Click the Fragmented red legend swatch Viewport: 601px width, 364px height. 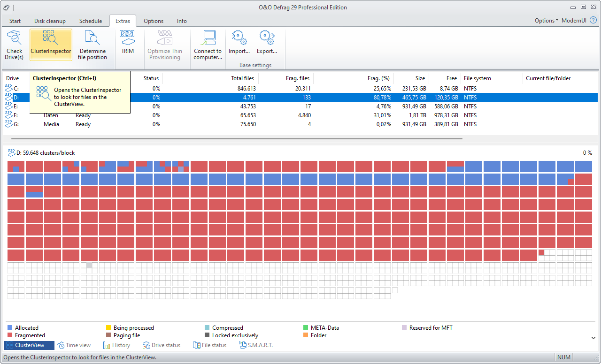(10, 335)
